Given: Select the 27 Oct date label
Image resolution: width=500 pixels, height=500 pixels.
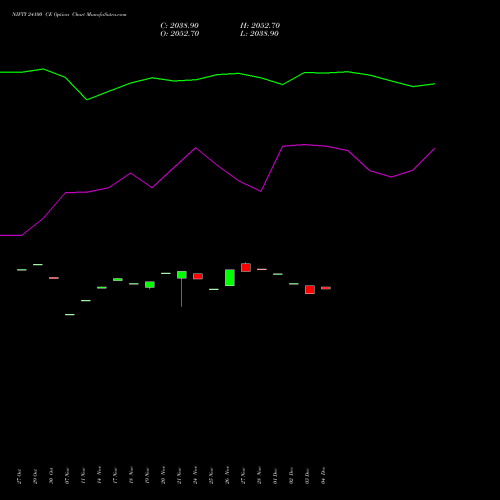Looking at the screenshot, I should (x=19, y=476).
